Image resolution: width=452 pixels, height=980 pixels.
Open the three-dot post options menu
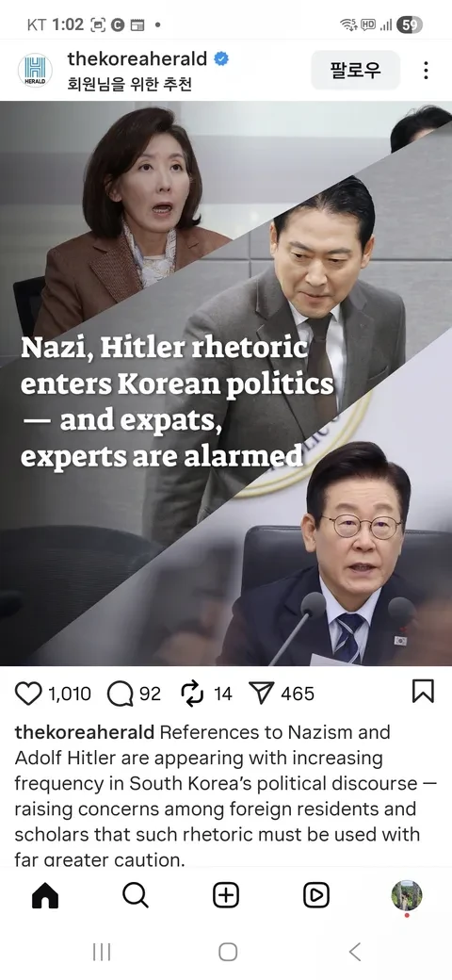(426, 70)
